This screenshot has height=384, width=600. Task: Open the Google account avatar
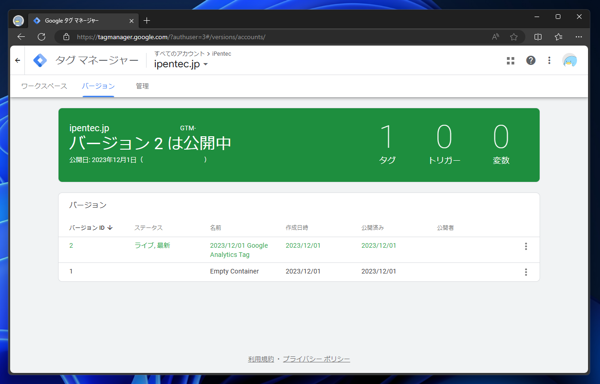[x=570, y=60]
